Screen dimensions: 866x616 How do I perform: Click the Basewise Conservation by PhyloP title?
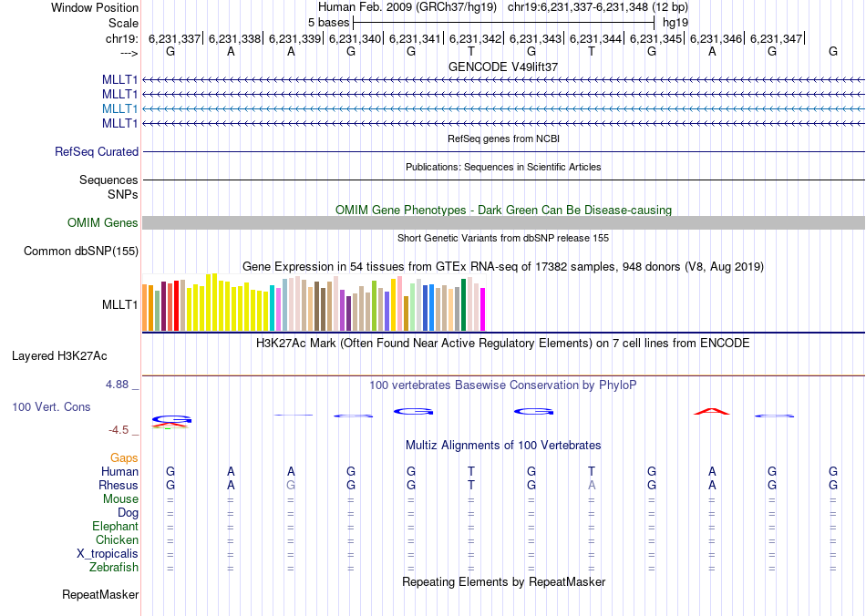503,385
